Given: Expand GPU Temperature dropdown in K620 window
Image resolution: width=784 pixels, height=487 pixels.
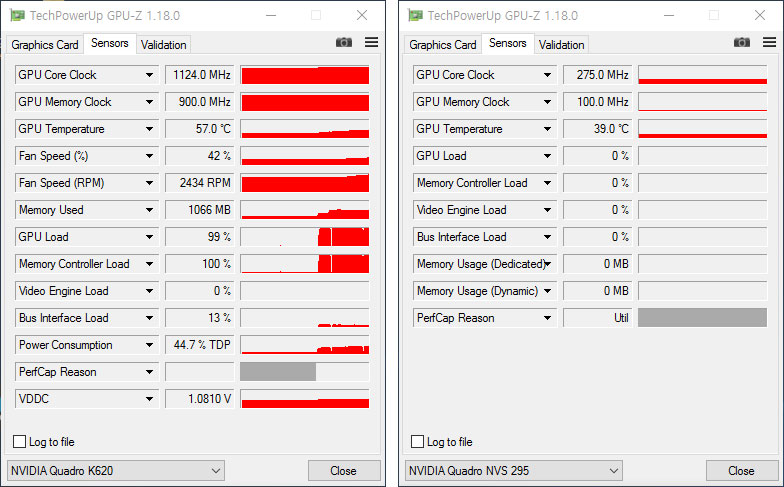Looking at the screenshot, I should [150, 129].
